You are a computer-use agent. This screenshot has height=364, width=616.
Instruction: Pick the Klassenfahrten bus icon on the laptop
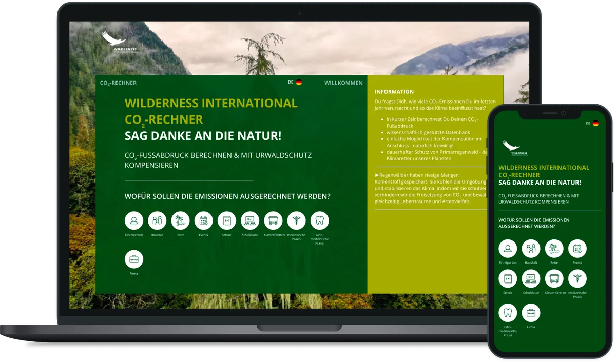pyautogui.click(x=273, y=220)
